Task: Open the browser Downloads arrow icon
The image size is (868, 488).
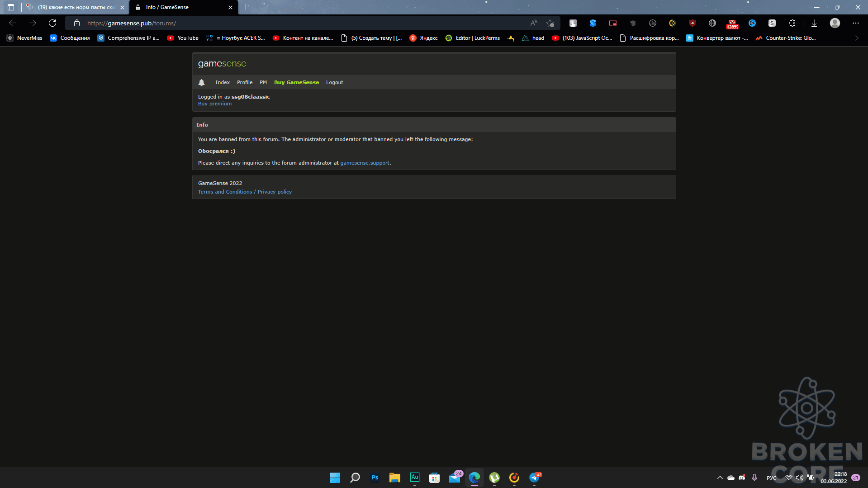Action: (814, 23)
